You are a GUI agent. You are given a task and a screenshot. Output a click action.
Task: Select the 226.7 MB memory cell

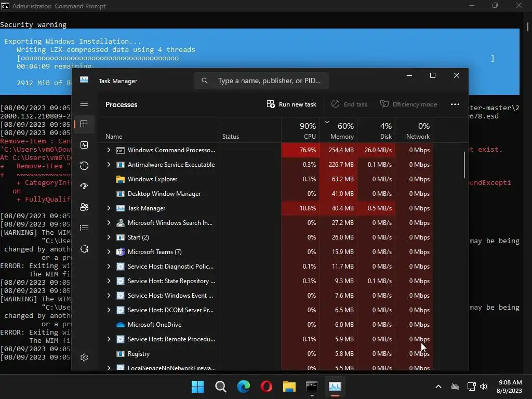(x=338, y=165)
